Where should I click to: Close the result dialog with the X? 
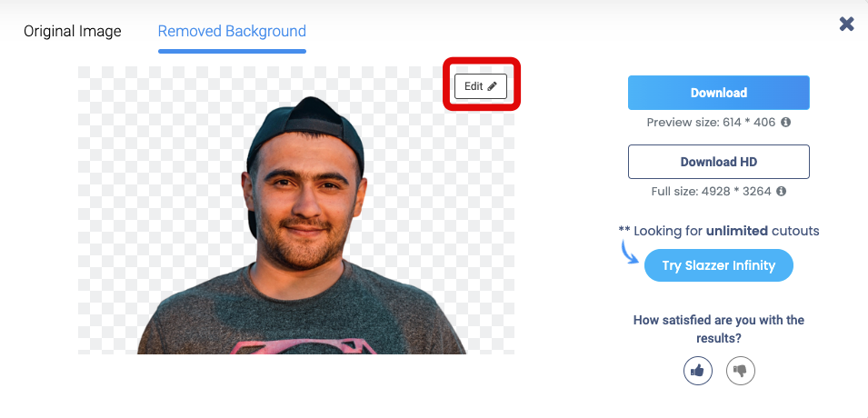[x=846, y=24]
